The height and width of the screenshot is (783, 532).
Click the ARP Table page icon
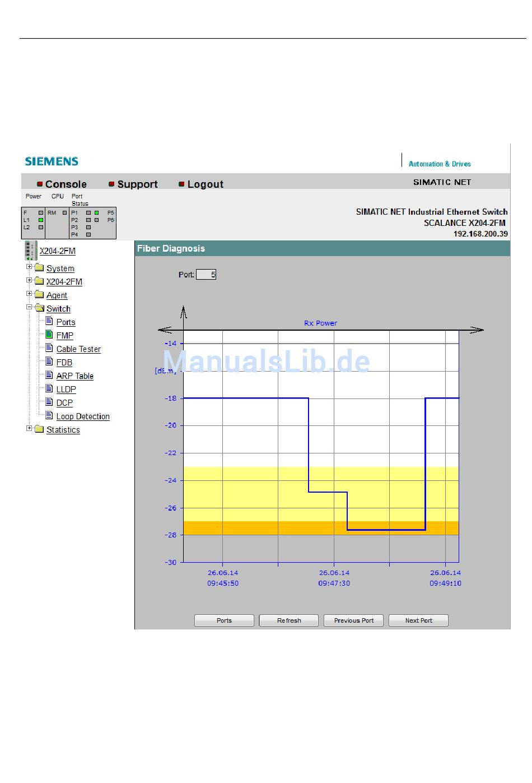(49, 375)
